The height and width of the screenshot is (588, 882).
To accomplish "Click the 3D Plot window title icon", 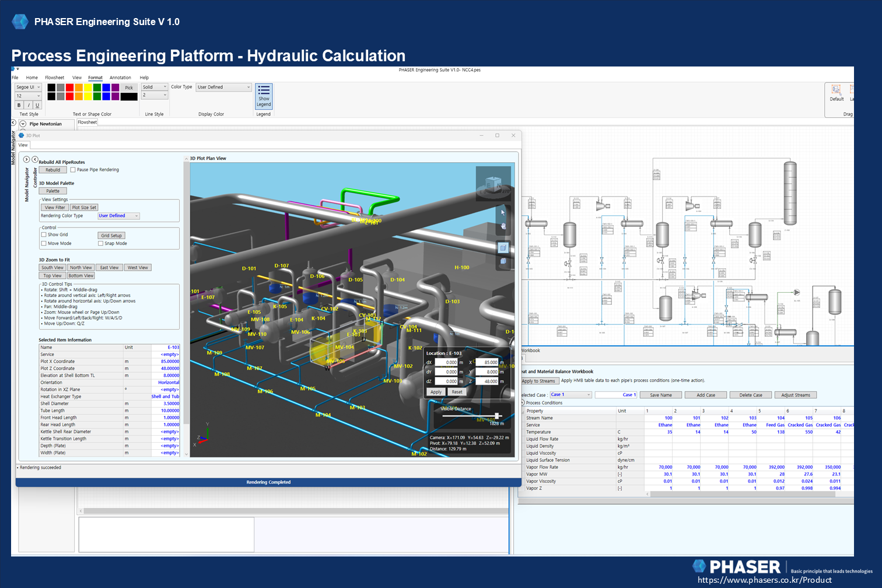I will [22, 135].
